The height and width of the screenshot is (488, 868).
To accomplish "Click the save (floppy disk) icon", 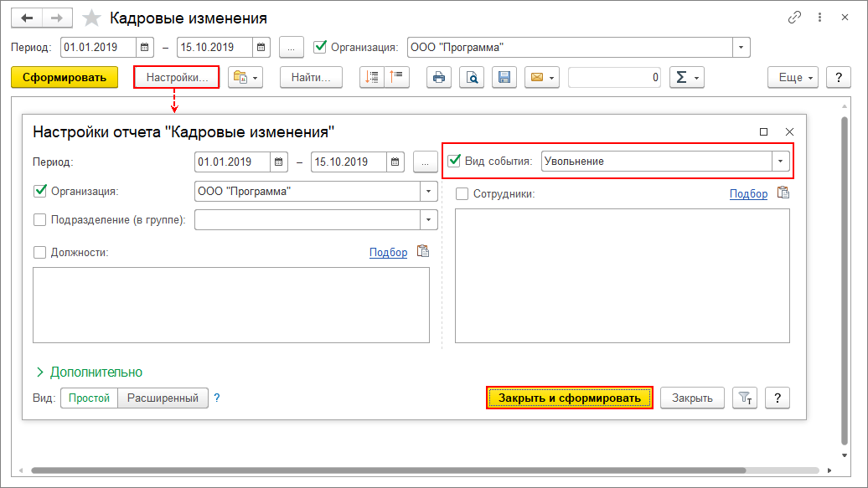I will [504, 78].
